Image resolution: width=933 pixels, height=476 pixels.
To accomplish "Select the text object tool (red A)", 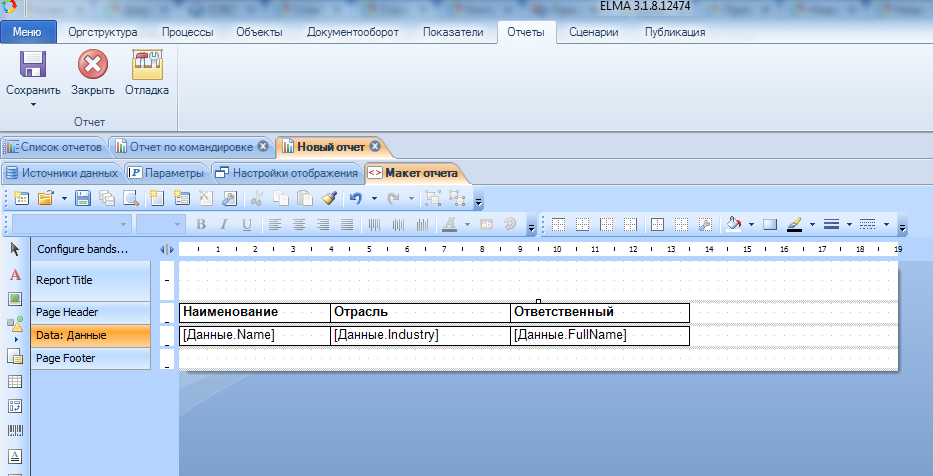I will 15,274.
